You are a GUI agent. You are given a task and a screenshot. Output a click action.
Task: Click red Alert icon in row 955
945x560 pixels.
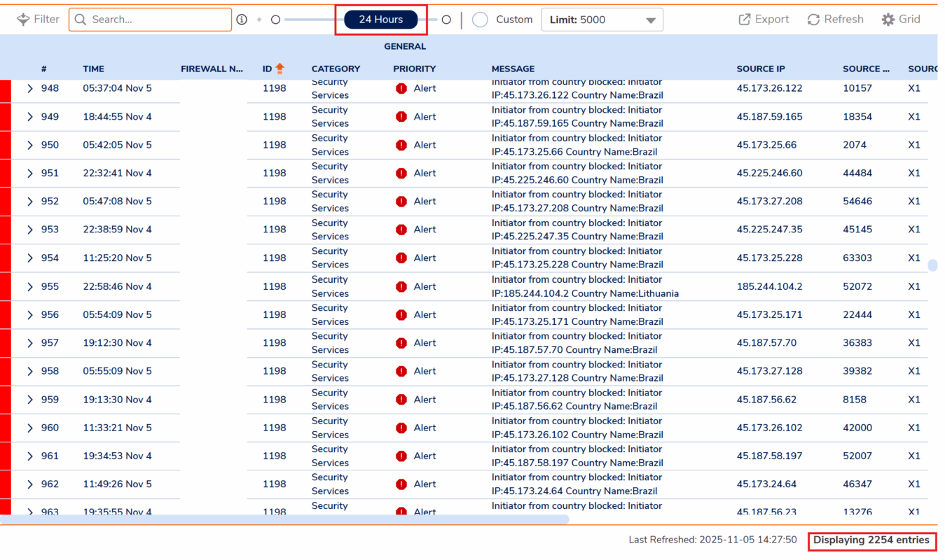(x=401, y=286)
